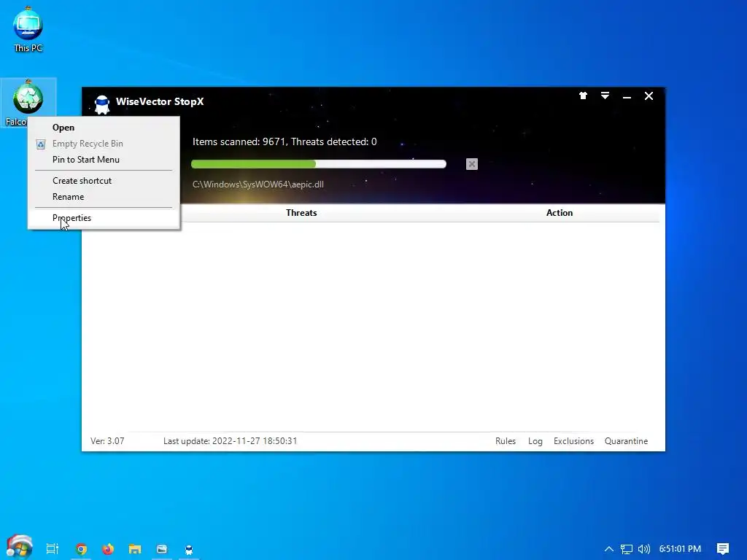The width and height of the screenshot is (747, 560).
Task: Select Rename in the context menu
Action: point(104,197)
